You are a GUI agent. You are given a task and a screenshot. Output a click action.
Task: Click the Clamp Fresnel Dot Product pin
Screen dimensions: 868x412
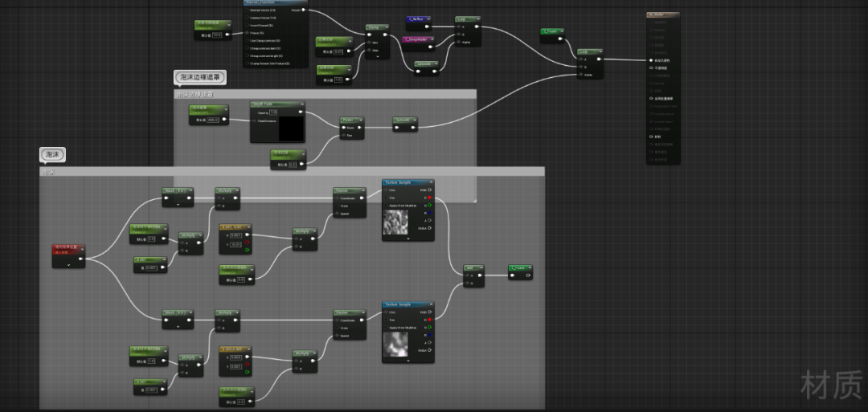[248, 63]
